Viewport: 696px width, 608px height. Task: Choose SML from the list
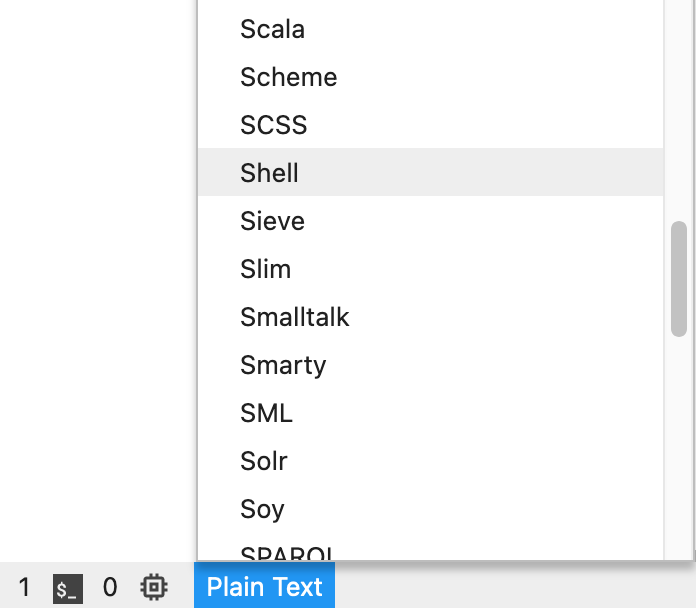click(431, 413)
